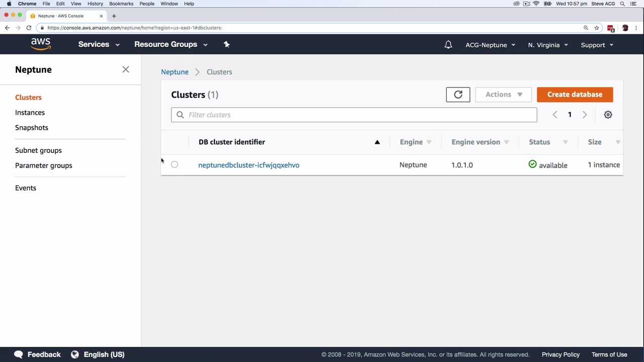Open the ACG-Neptune account menu
644x362 pixels.
[491, 45]
